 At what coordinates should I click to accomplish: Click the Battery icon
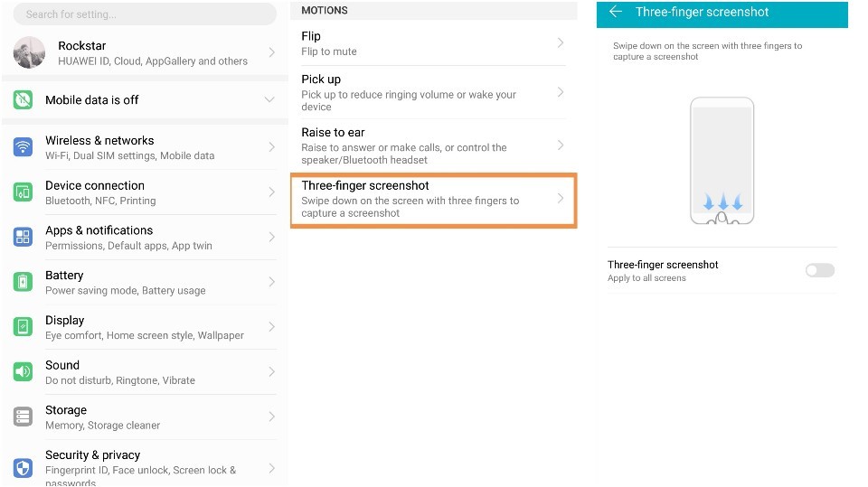24,282
